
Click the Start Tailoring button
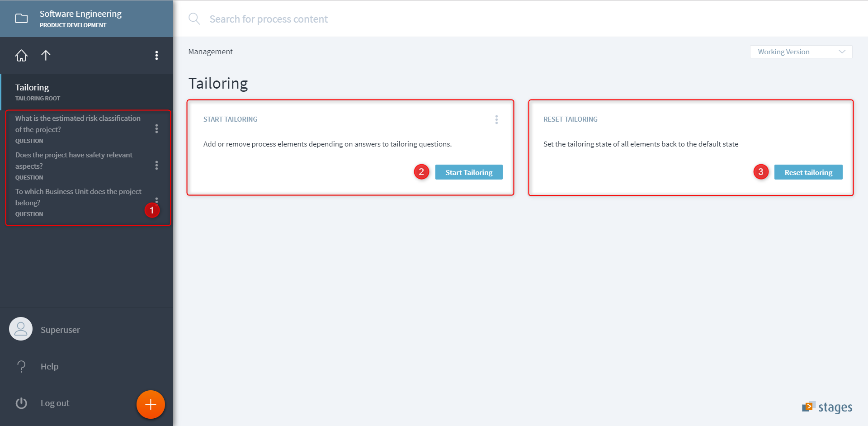click(469, 172)
